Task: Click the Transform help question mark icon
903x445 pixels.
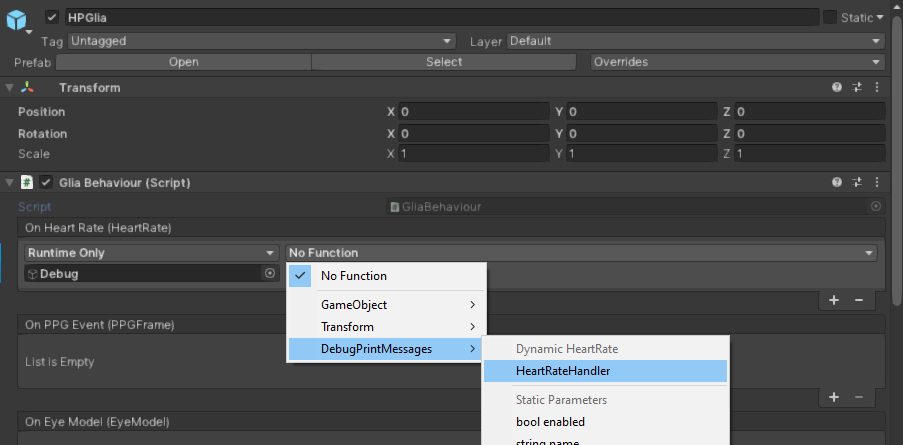Action: tap(837, 88)
